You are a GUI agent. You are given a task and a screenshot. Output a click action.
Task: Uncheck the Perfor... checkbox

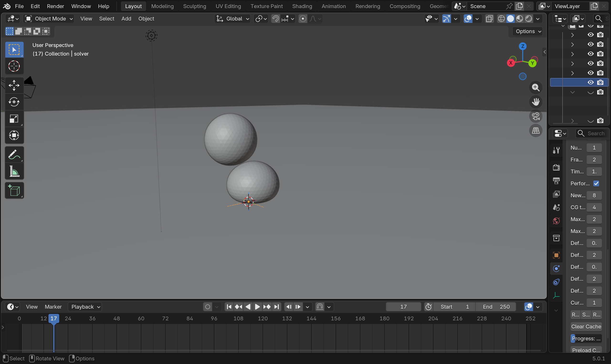click(x=596, y=183)
